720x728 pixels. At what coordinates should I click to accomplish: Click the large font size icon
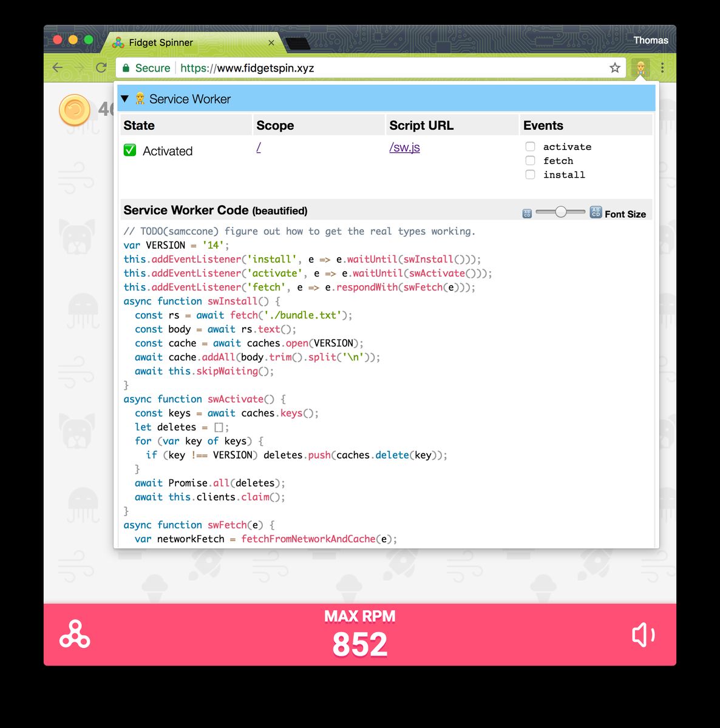pyautogui.click(x=596, y=212)
